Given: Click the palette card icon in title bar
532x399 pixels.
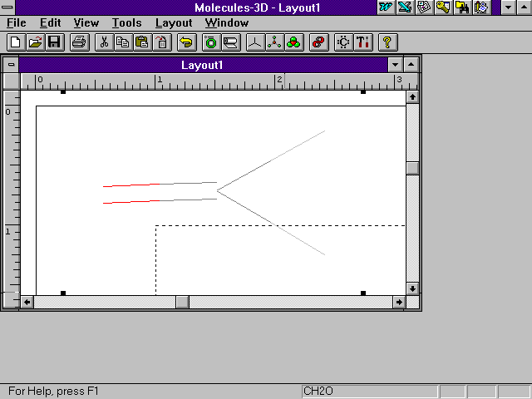Looking at the screenshot, I should (x=424, y=7).
